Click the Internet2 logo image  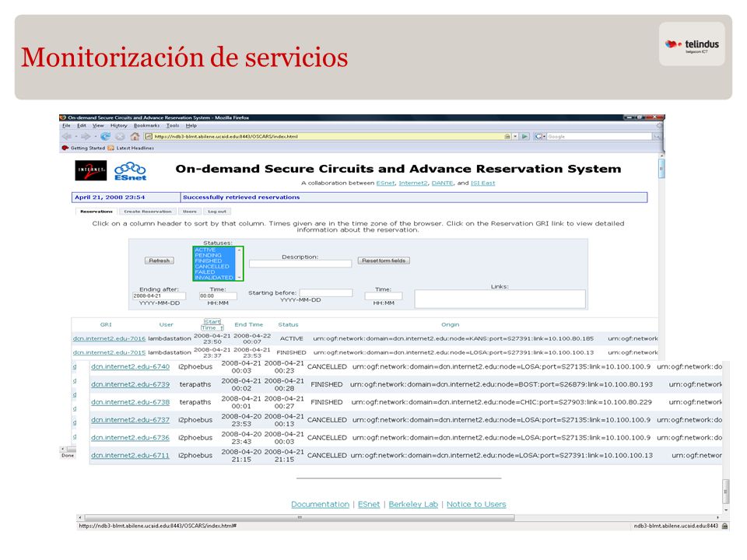click(x=90, y=170)
